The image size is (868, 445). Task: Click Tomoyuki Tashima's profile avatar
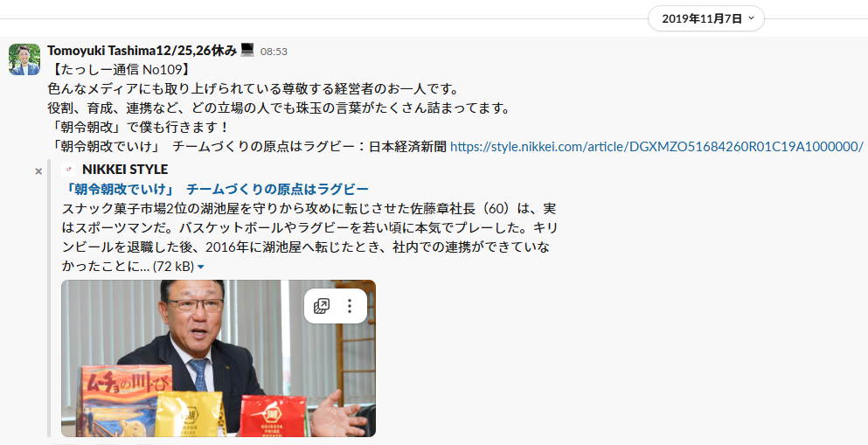pyautogui.click(x=24, y=59)
